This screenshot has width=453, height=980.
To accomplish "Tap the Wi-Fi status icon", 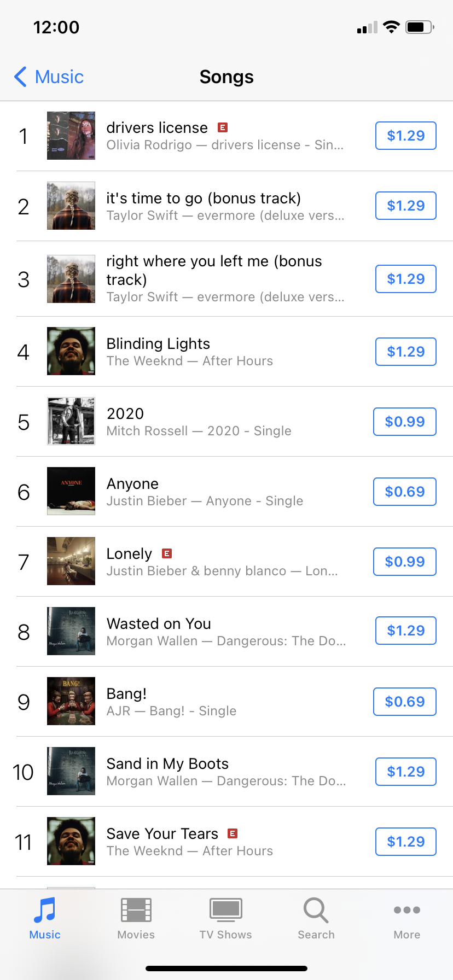I will tap(391, 27).
